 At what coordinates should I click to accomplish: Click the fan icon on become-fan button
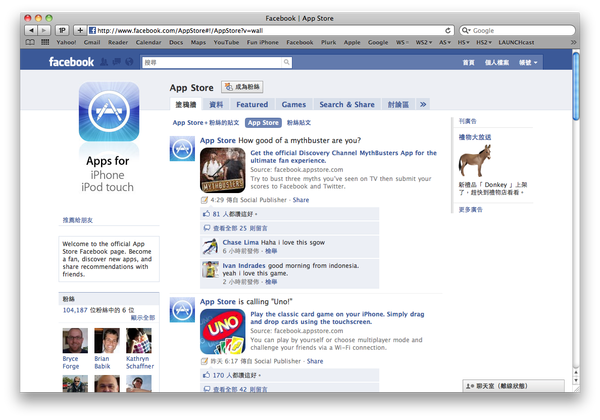coord(228,87)
